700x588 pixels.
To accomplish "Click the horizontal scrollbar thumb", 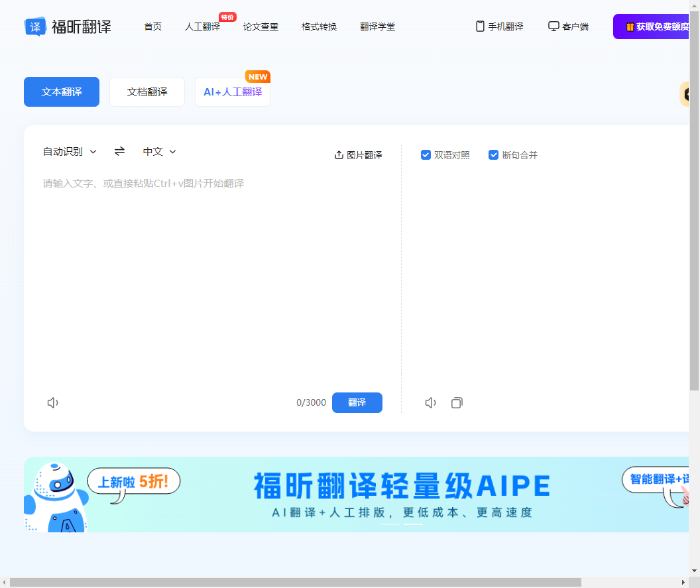I will pos(296,582).
